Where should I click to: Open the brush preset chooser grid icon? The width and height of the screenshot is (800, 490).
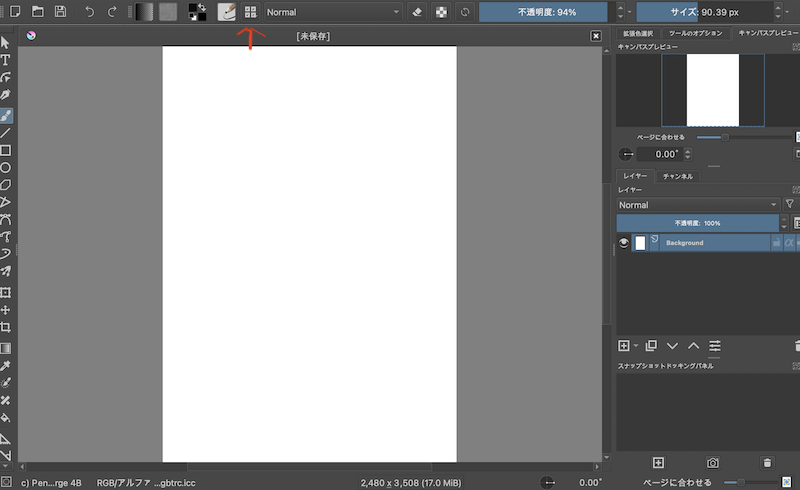[250, 12]
